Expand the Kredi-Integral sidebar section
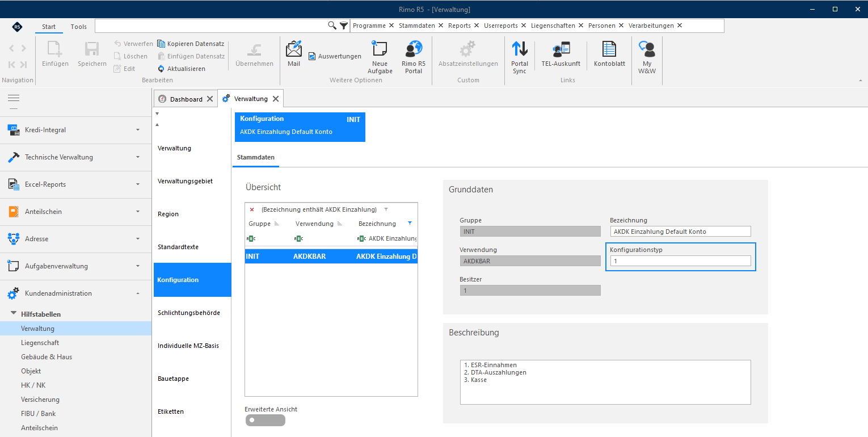This screenshot has height=437, width=868. (x=75, y=130)
